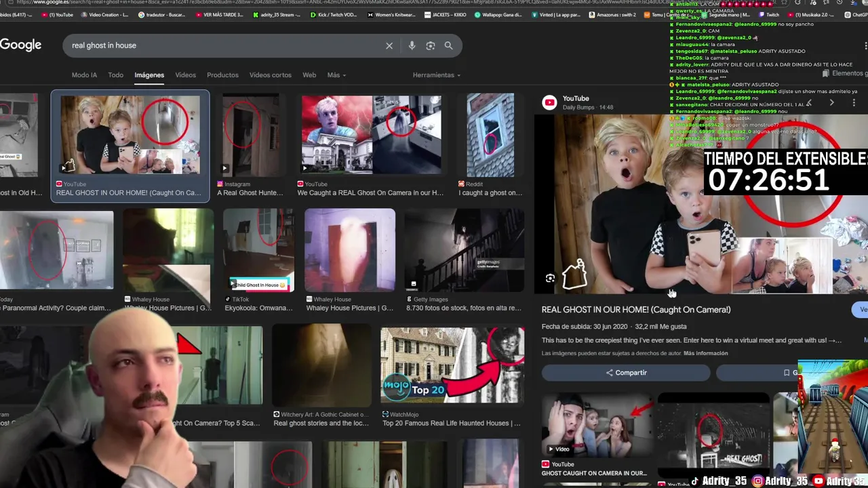This screenshot has width=868, height=488.
Task: Click the Google logo
Action: click(x=20, y=45)
